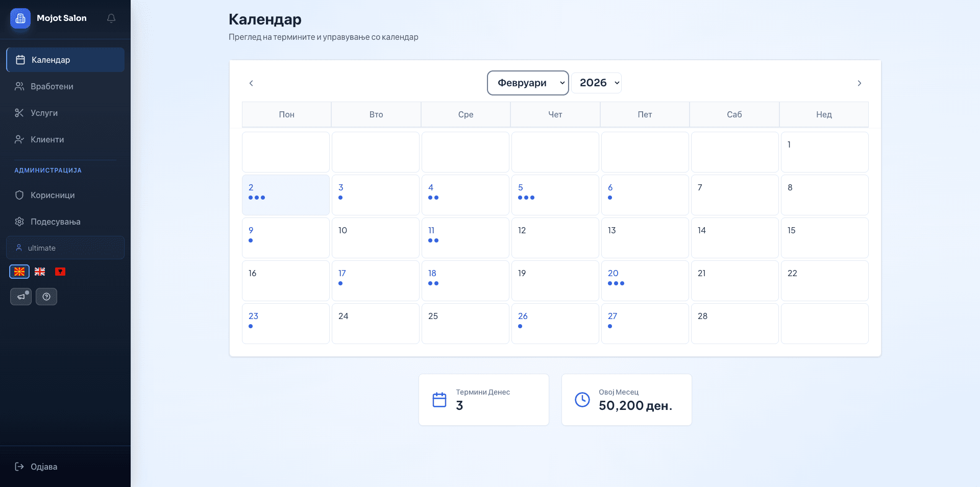Image resolution: width=980 pixels, height=487 pixels.
Task: Open the notification bell in top sidebar
Action: point(111,18)
